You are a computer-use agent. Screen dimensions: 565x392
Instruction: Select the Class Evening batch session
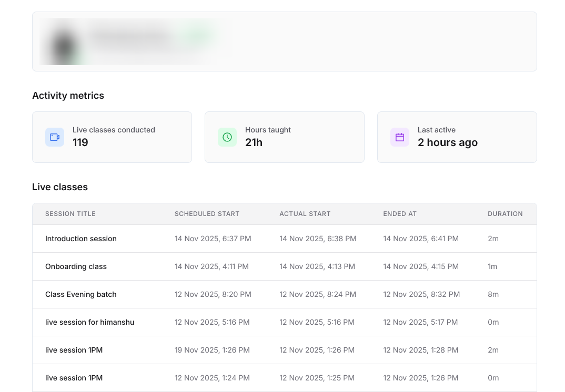point(81,294)
